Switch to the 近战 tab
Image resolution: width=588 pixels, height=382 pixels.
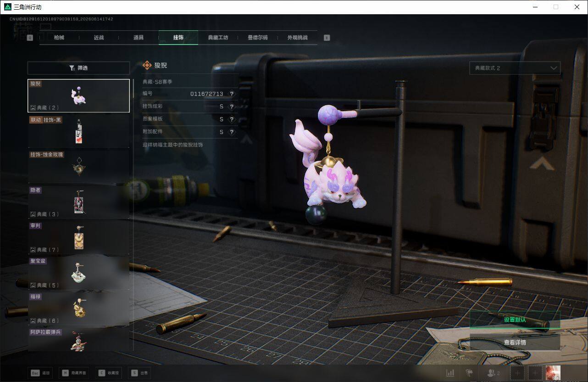[99, 38]
